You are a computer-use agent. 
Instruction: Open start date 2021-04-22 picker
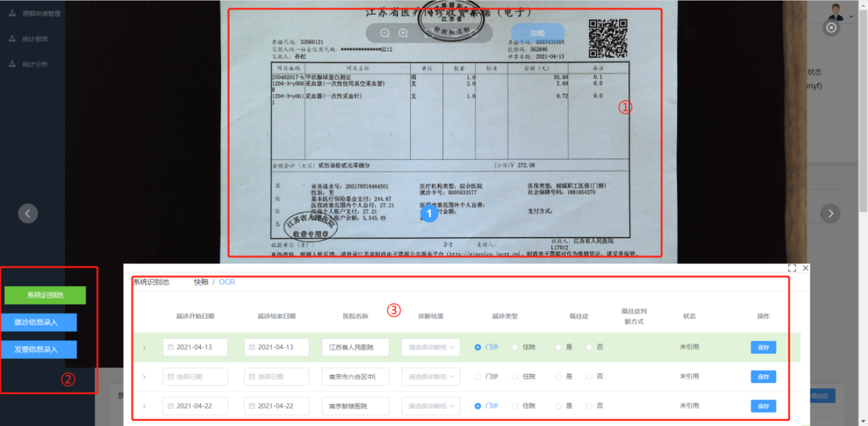coord(195,405)
